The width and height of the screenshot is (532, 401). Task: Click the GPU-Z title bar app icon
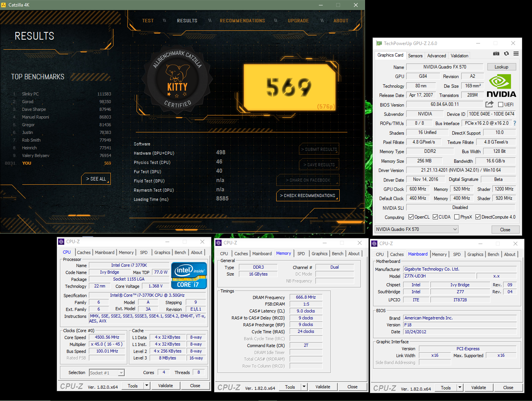click(x=379, y=43)
